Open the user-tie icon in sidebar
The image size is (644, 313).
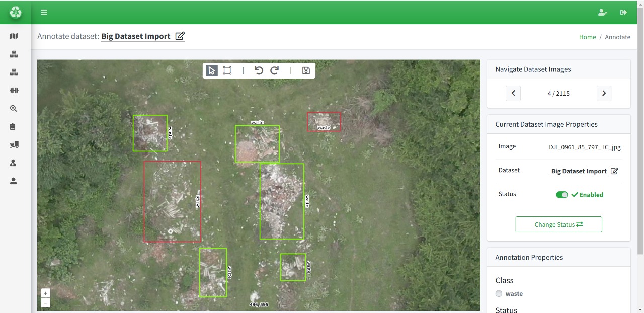13,163
